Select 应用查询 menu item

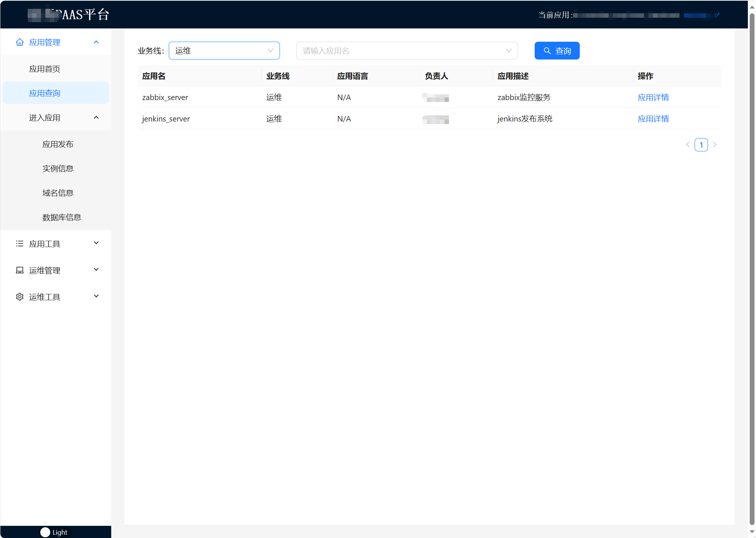(x=56, y=93)
